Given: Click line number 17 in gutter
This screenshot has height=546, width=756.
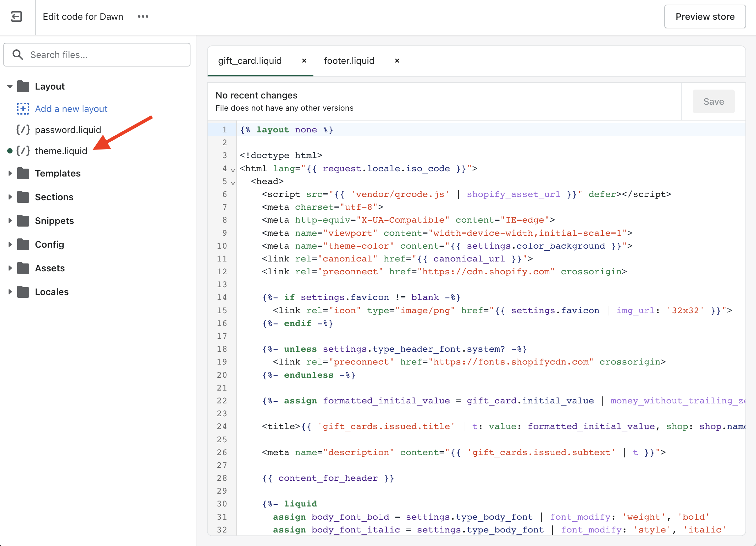Looking at the screenshot, I should (222, 336).
